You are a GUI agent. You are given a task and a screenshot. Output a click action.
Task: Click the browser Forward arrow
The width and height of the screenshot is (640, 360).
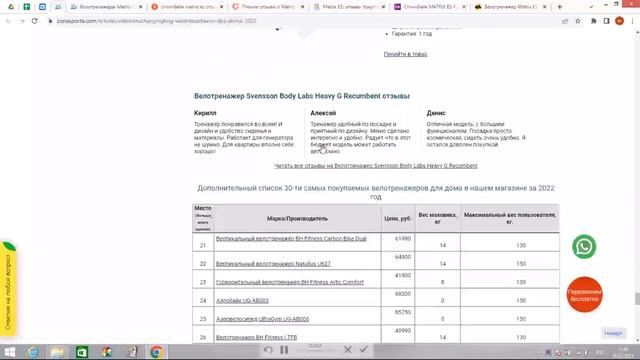click(x=22, y=21)
